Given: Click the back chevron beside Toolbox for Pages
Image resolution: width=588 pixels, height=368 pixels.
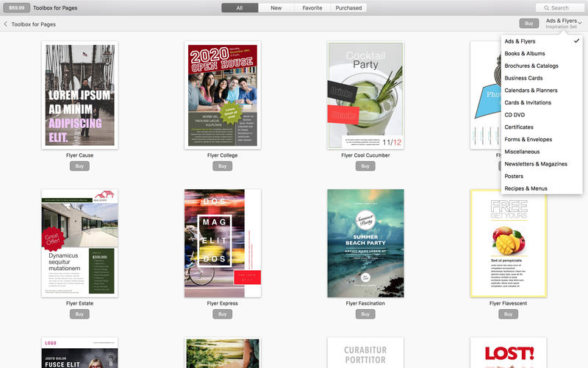Looking at the screenshot, I should point(6,24).
